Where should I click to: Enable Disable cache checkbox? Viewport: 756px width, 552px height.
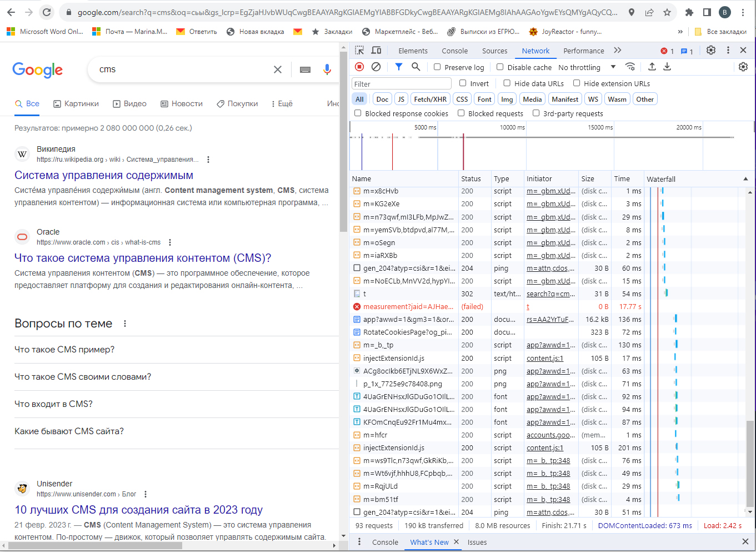tap(500, 67)
